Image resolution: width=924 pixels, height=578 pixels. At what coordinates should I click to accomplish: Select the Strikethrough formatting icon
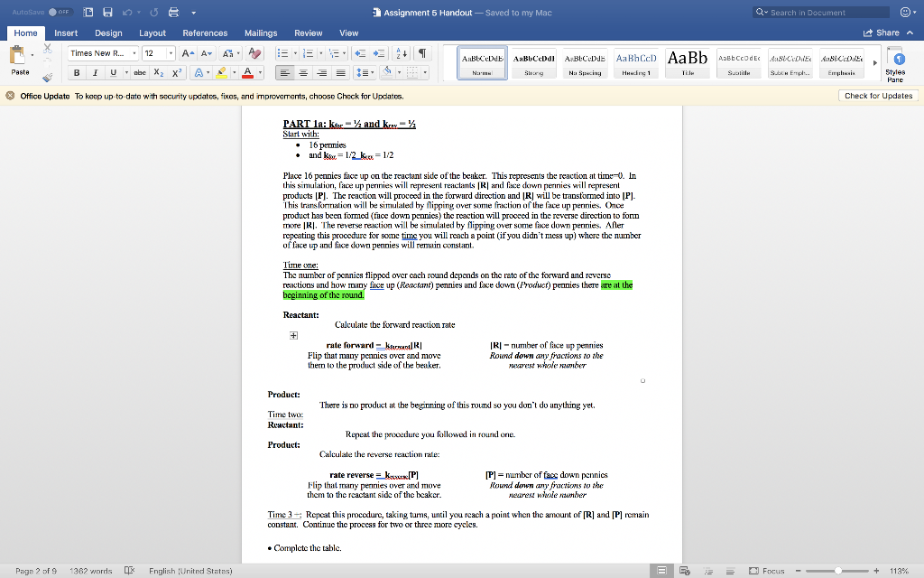tap(140, 72)
